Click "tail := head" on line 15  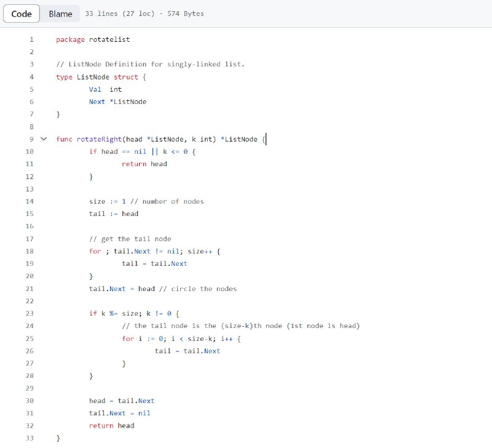pyautogui.click(x=114, y=214)
